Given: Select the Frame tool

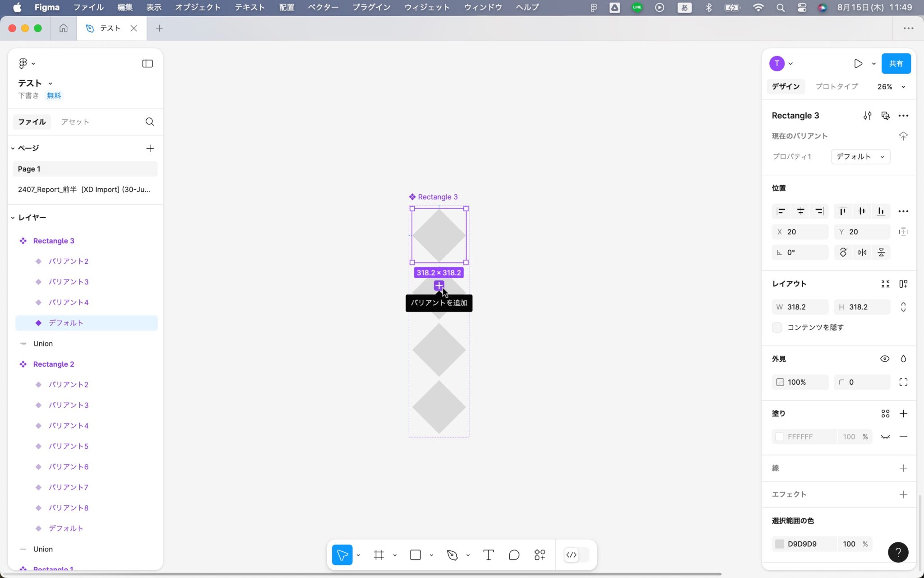Looking at the screenshot, I should point(378,555).
